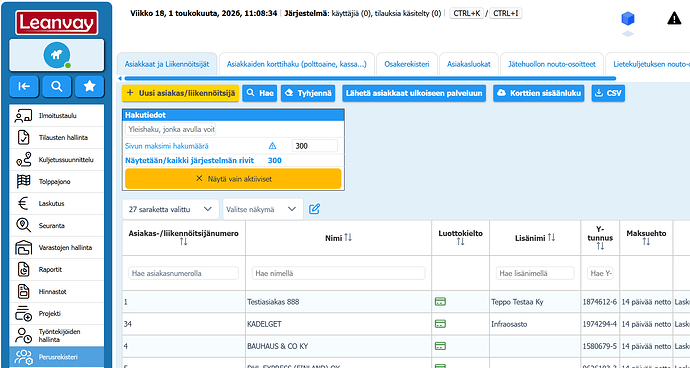Open Tolppajono from sidebar
Screen dimensions: 690x368
point(57,182)
